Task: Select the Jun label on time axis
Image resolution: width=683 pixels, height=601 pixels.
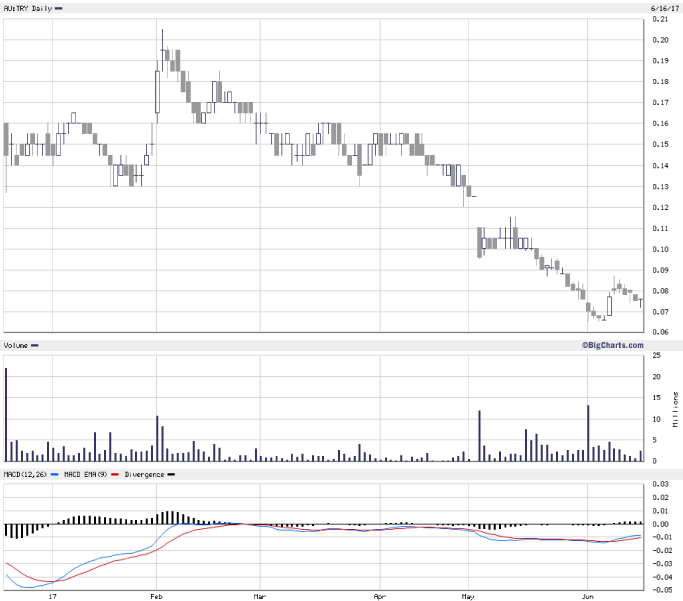Action: tap(590, 593)
